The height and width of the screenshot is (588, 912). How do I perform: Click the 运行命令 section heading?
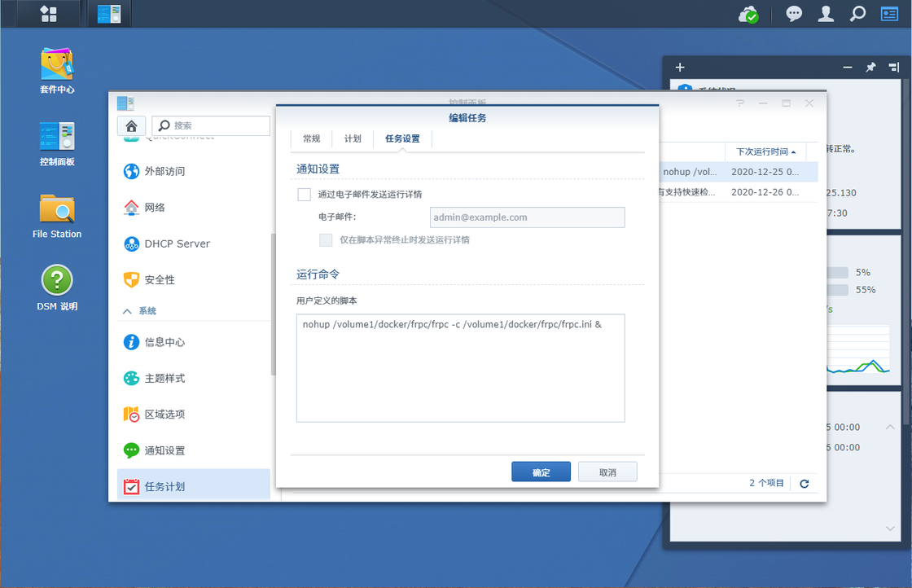[x=318, y=274]
